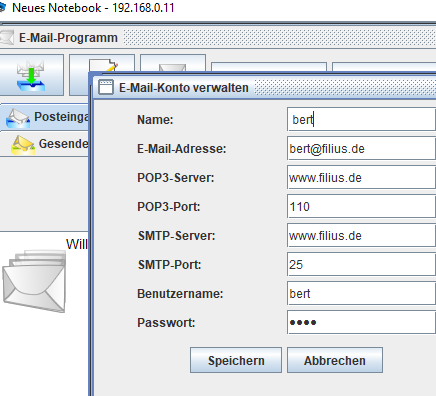Focus the Name input field
The height and width of the screenshot is (396, 436).
(x=361, y=119)
